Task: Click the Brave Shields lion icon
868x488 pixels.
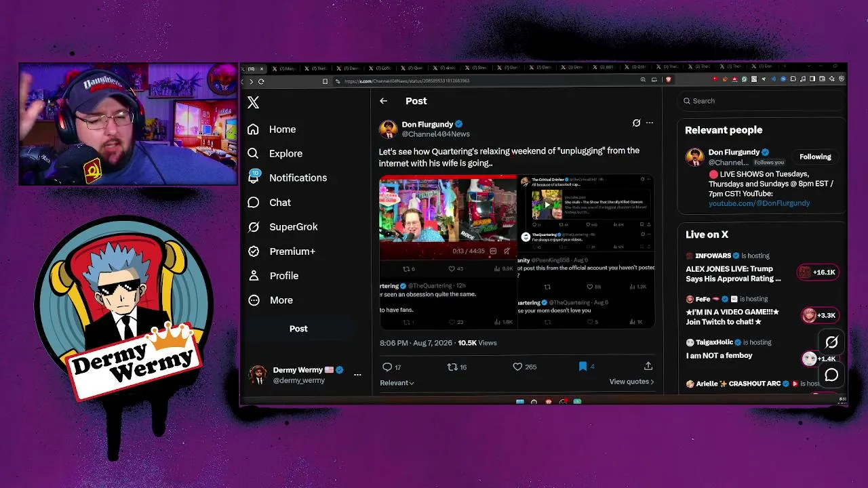Action: 668,80
